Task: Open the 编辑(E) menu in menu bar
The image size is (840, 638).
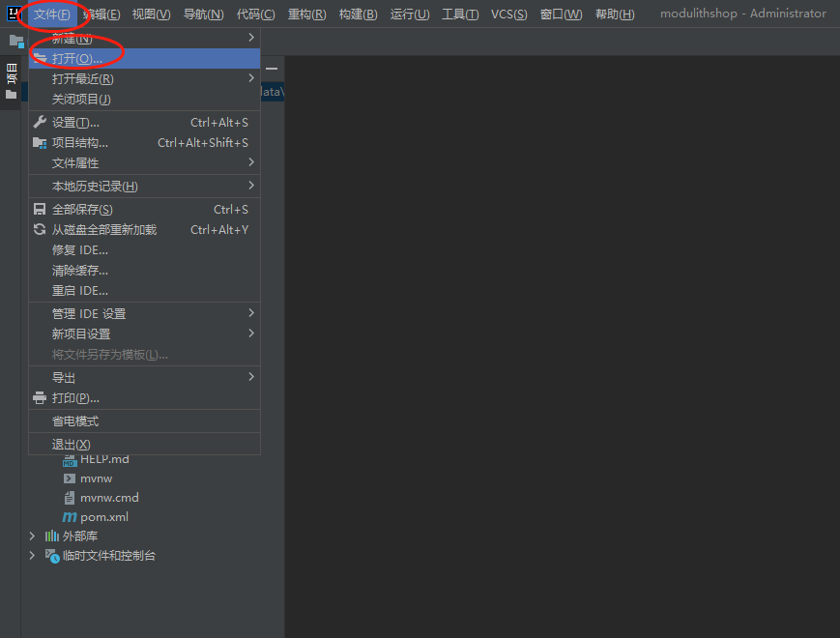Action: [101, 14]
